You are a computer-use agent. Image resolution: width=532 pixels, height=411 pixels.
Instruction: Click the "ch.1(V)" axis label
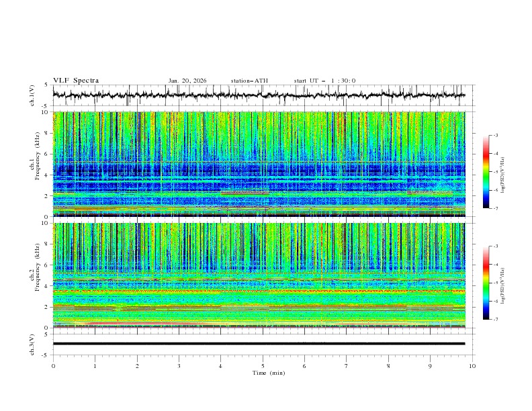[32, 95]
